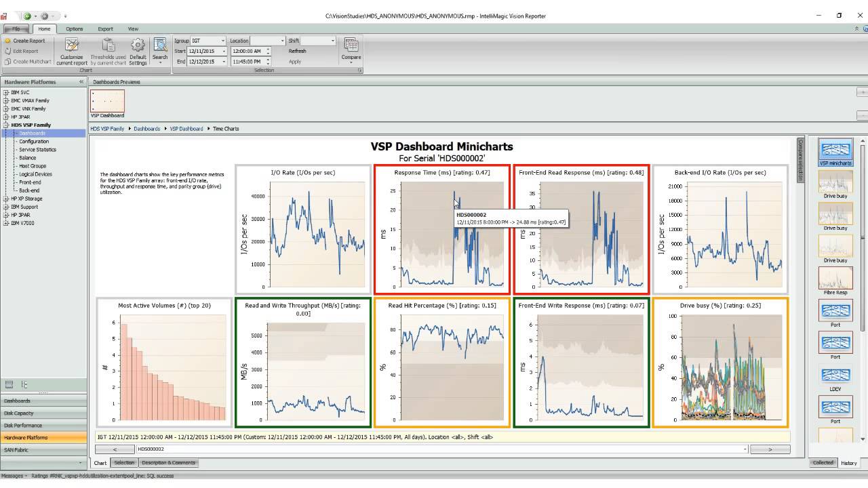
Task: Collapse the Hardware Platforms panel chevron
Action: 81,82
